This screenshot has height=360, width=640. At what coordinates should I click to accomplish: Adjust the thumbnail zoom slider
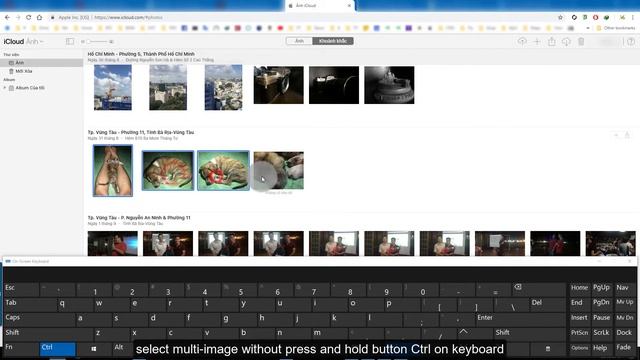pos(97,41)
